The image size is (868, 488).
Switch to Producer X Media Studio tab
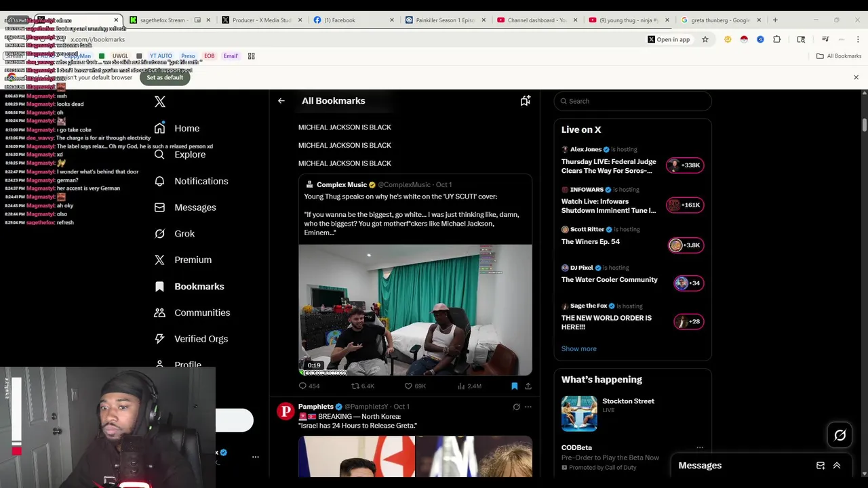pos(262,20)
